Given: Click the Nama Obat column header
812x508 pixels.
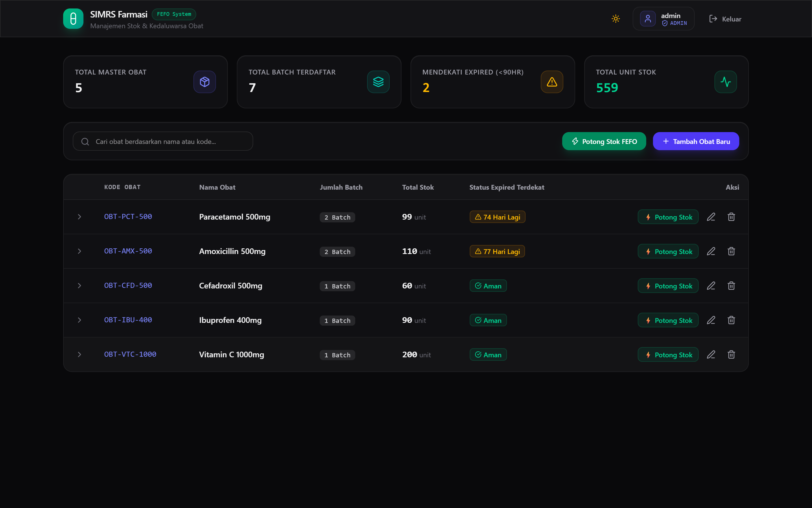Looking at the screenshot, I should point(217,187).
